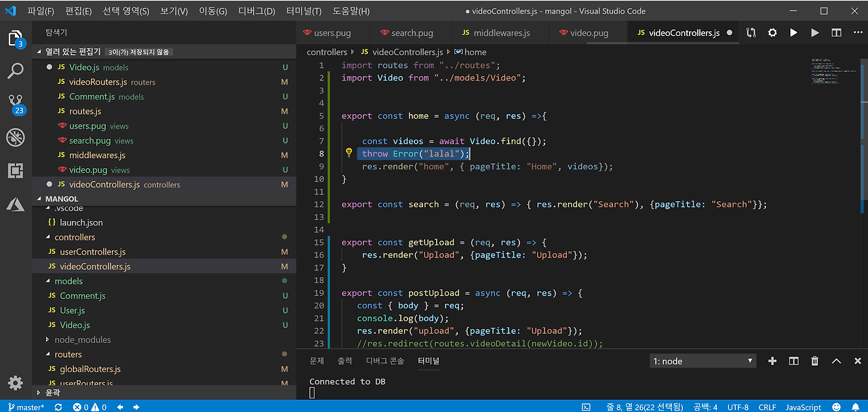Open the Debug Console tab 디버그 콘솔
The height and width of the screenshot is (412, 868).
(384, 361)
